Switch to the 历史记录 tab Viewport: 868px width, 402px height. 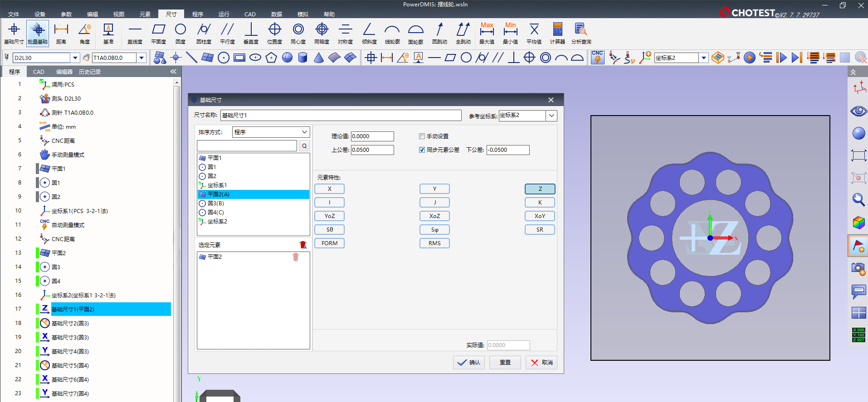90,72
